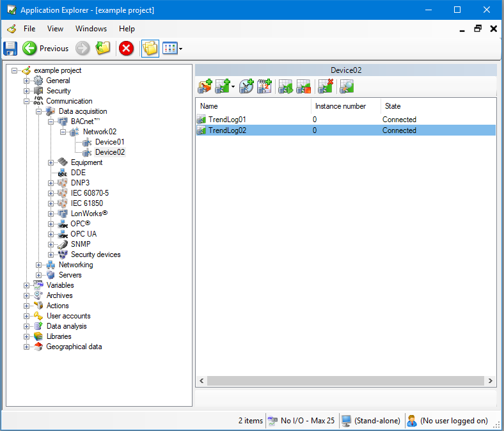Viewport: 504px width, 431px height.
Task: Click the first add item icon in Device02 toolbar
Action: pyautogui.click(x=205, y=87)
